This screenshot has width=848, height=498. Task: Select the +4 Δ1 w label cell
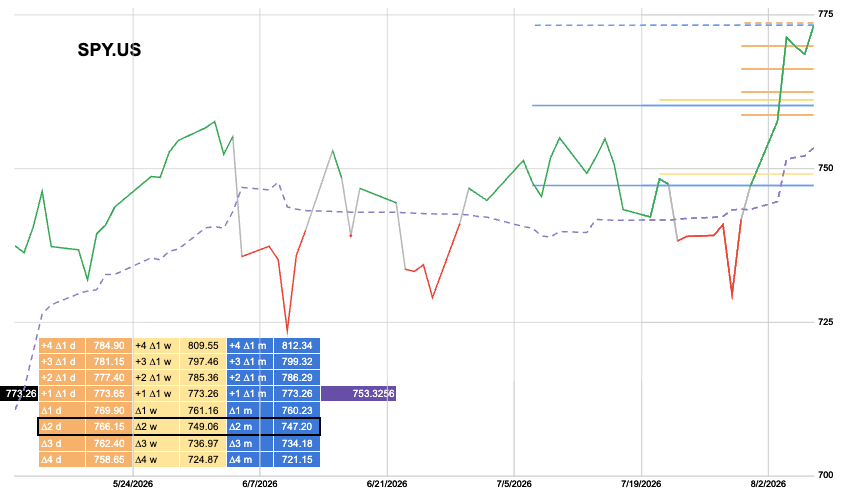[x=156, y=346]
